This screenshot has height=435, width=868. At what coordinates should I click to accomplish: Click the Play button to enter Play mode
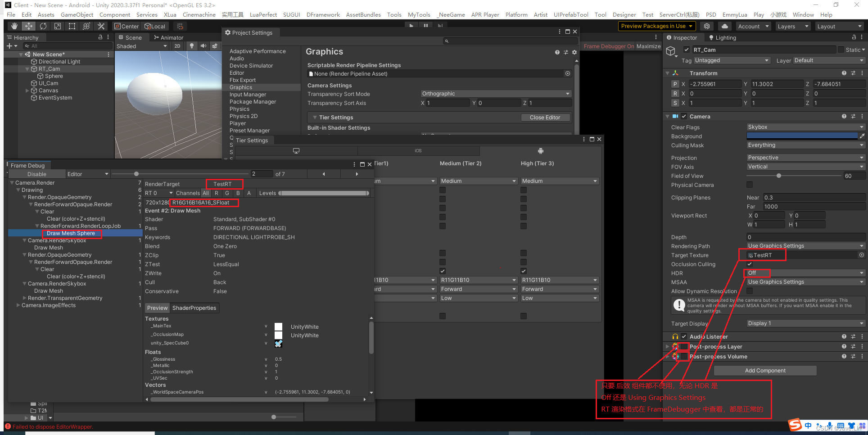tap(411, 25)
